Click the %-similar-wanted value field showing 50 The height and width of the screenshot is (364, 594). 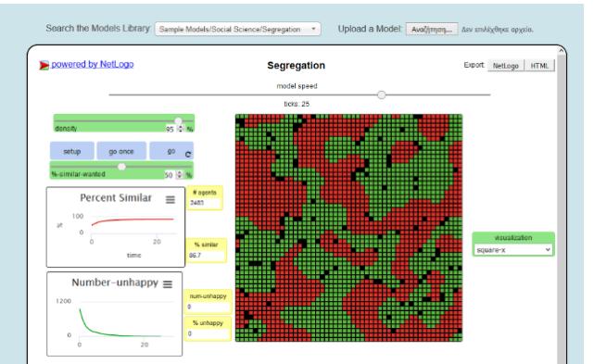(x=169, y=175)
